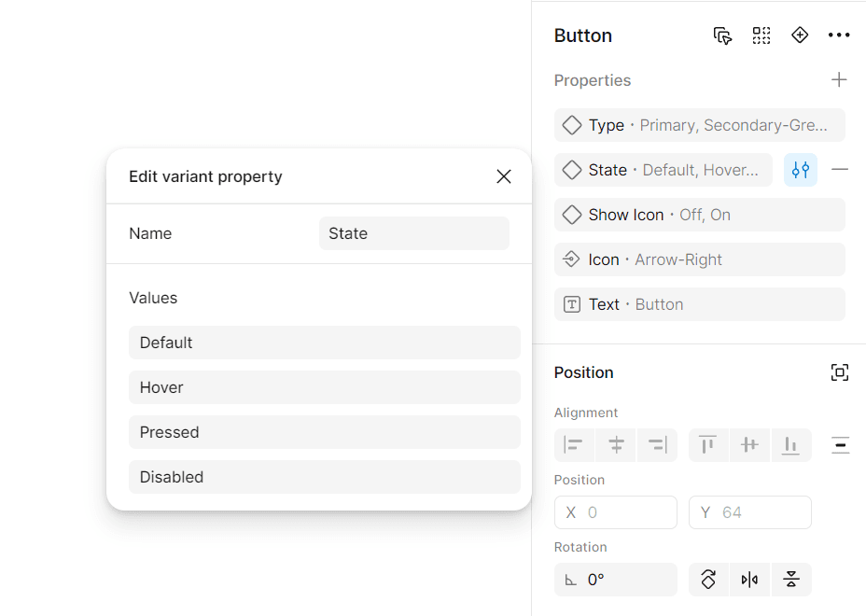Select the Type variant property row
The image size is (866, 616).
coord(699,125)
